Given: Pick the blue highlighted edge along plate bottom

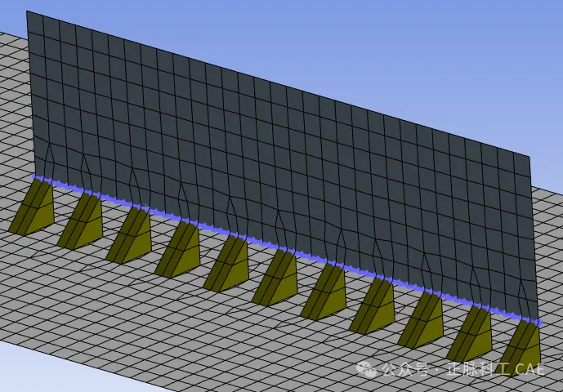Looking at the screenshot, I should click(x=288, y=249).
